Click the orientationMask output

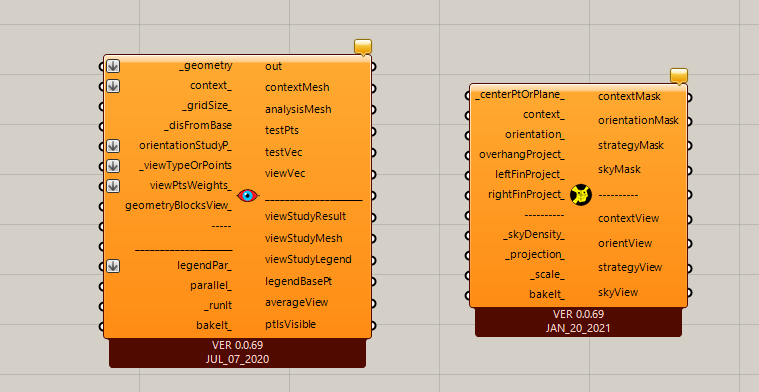pyautogui.click(x=638, y=120)
